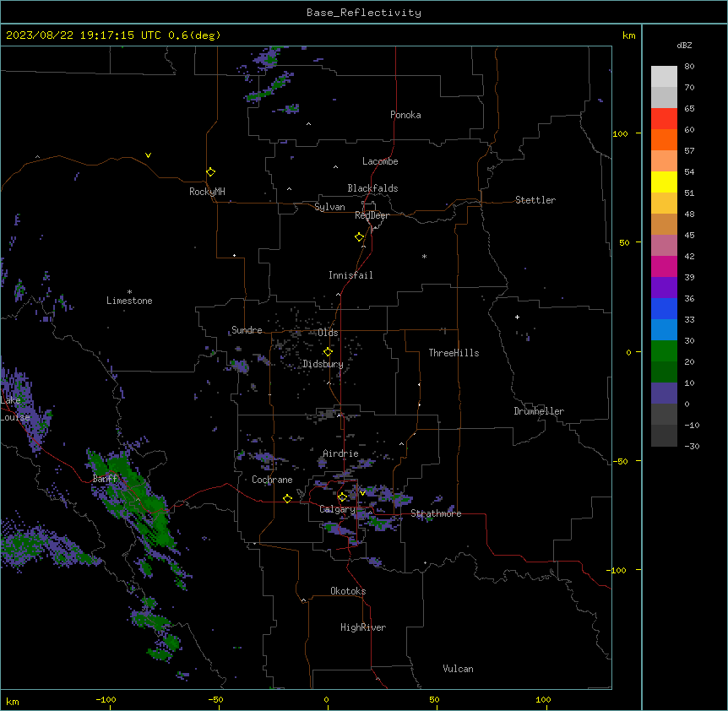Click the Sylvan label
This screenshot has width=728, height=711.
coord(329,207)
